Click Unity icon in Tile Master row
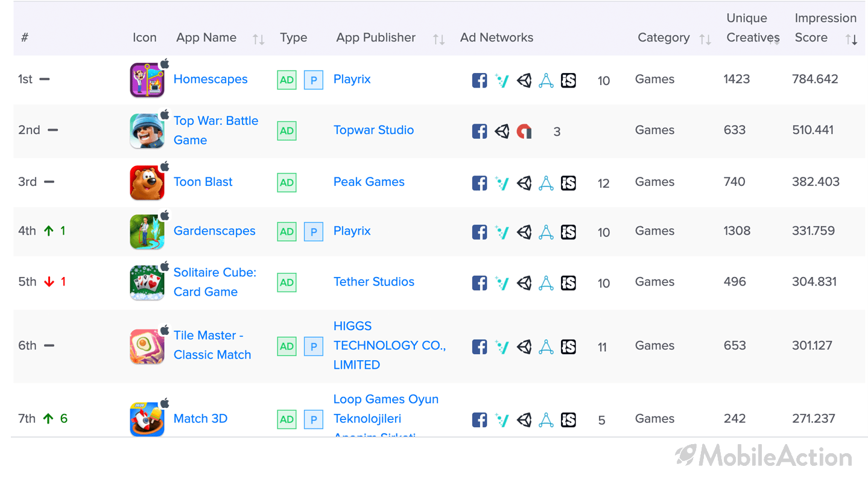 tap(524, 347)
